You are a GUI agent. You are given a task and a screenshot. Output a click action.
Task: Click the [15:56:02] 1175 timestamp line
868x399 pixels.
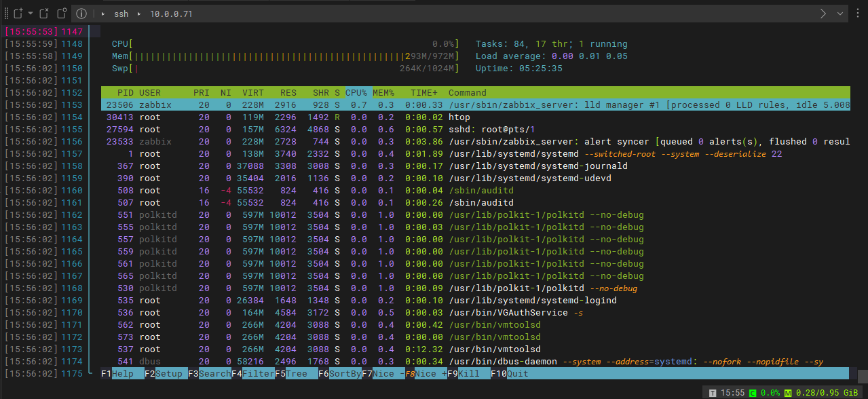[x=43, y=374]
